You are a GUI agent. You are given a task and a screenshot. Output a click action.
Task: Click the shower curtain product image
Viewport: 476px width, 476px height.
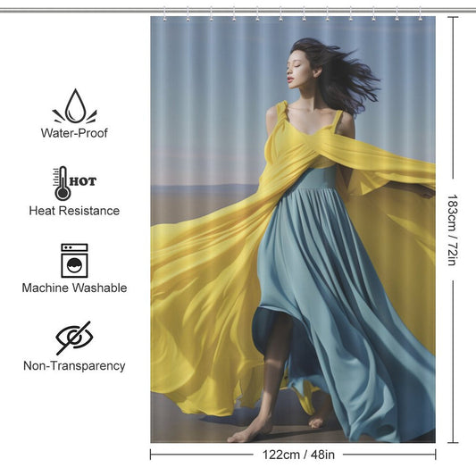tap(293, 230)
